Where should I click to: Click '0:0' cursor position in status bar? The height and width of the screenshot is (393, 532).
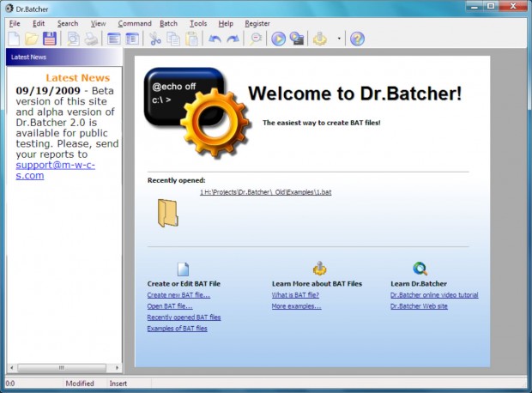[10, 384]
